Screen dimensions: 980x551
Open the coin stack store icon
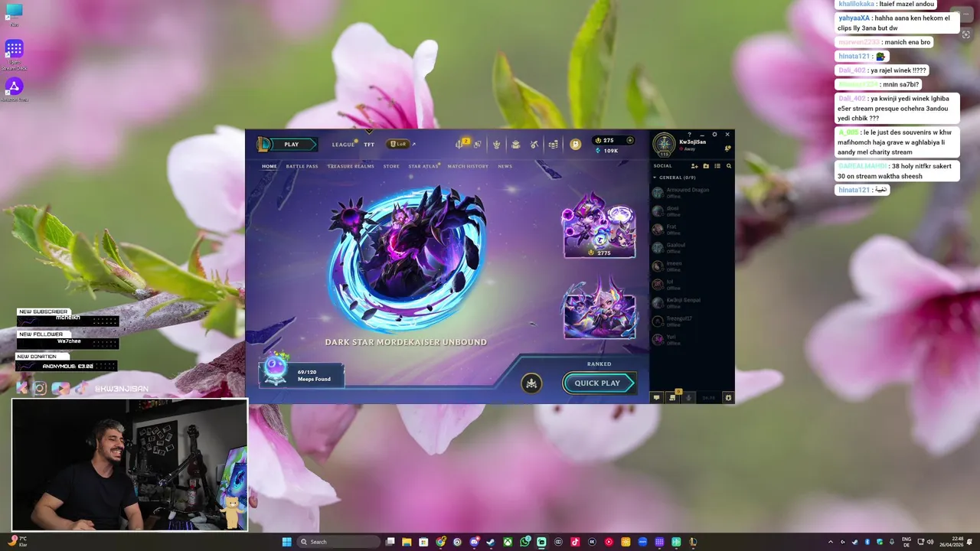point(554,144)
